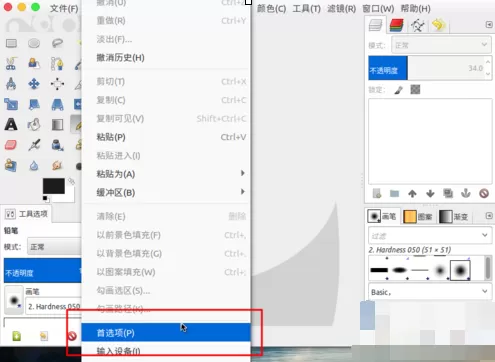Reset colors to black and white
This screenshot has width=495, height=362.
pyautogui.click(x=46, y=199)
